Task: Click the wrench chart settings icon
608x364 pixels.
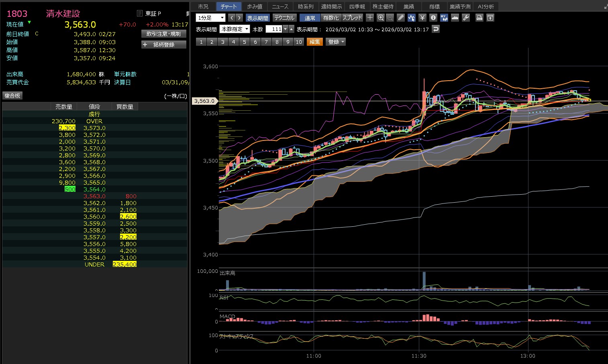Action: coord(466,18)
